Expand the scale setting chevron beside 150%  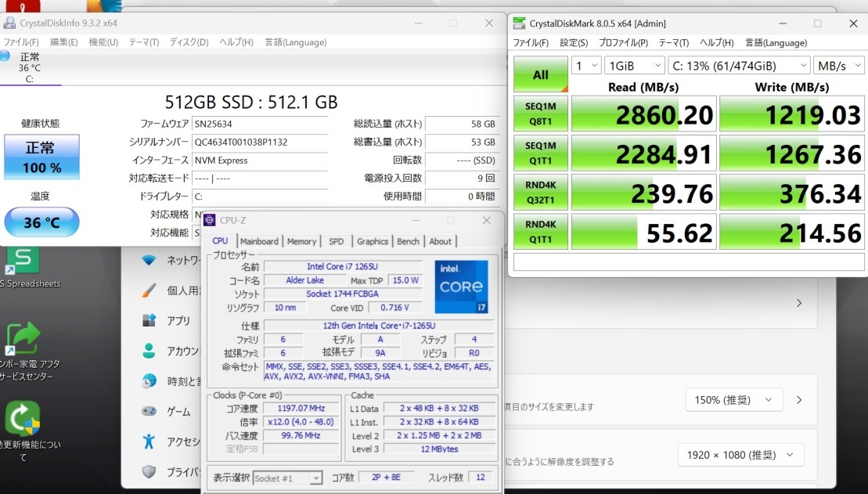point(799,400)
